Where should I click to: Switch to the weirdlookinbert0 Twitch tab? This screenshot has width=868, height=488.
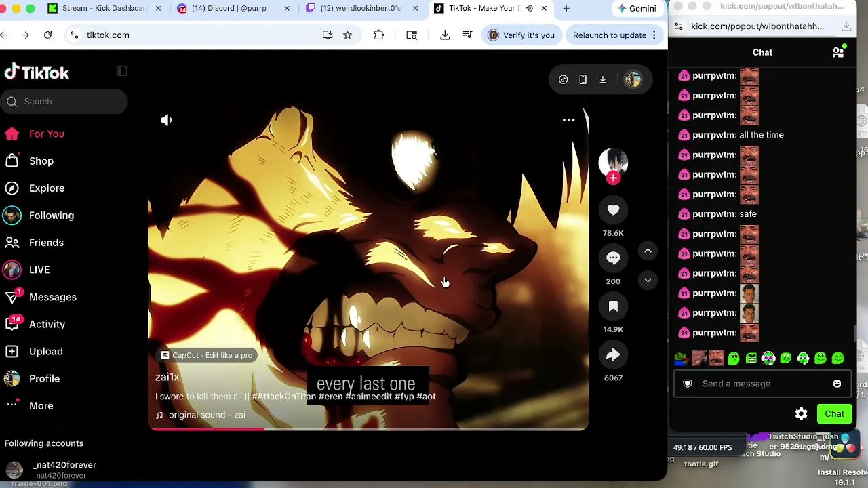click(x=360, y=8)
